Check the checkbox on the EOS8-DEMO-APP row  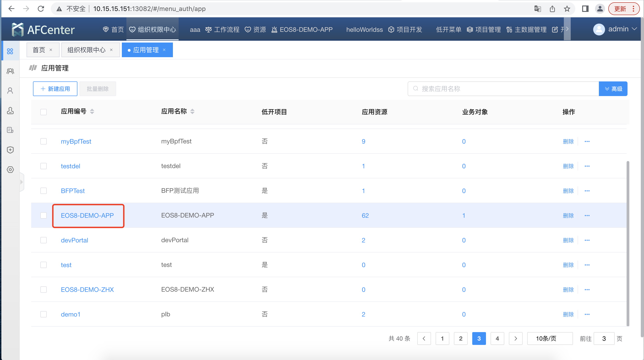pyautogui.click(x=43, y=215)
